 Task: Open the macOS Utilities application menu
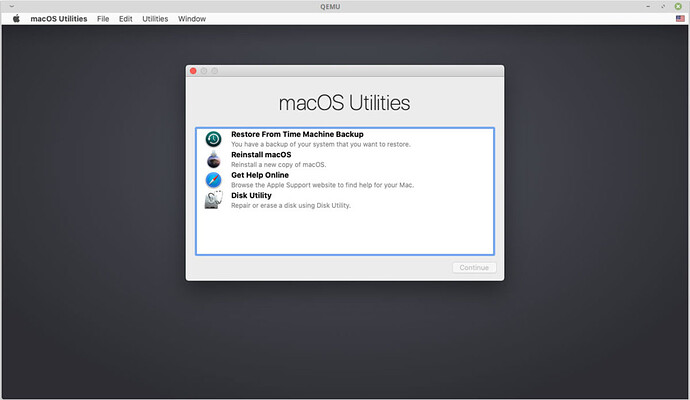tap(58, 19)
